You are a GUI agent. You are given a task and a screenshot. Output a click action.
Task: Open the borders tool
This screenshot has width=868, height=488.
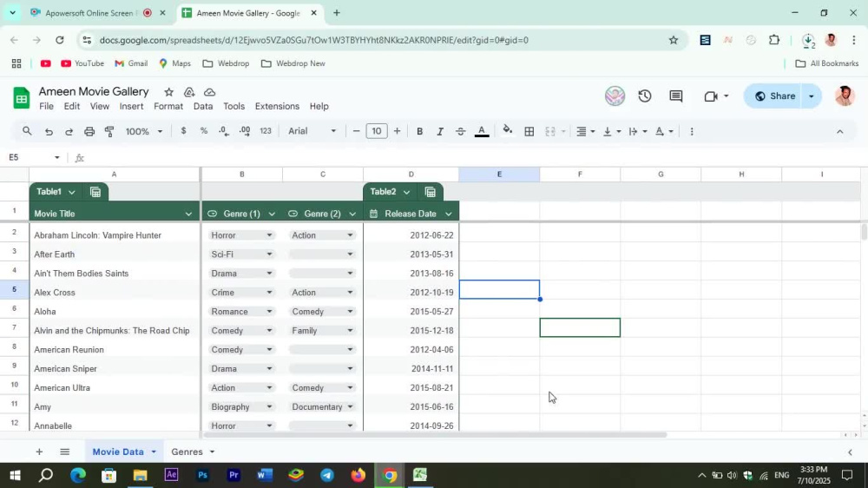tap(529, 131)
